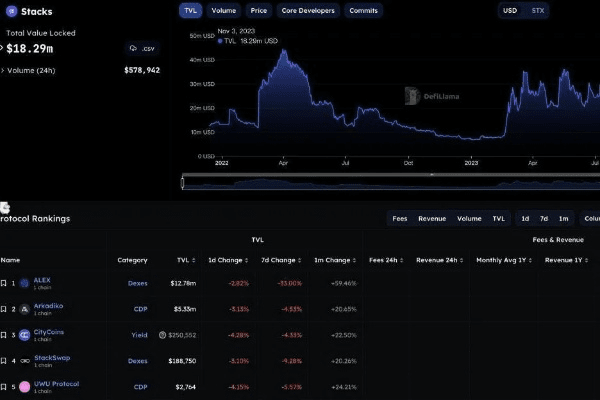600x400 pixels.
Task: Bookmark the ALEX protocol
Action: coord(4,283)
